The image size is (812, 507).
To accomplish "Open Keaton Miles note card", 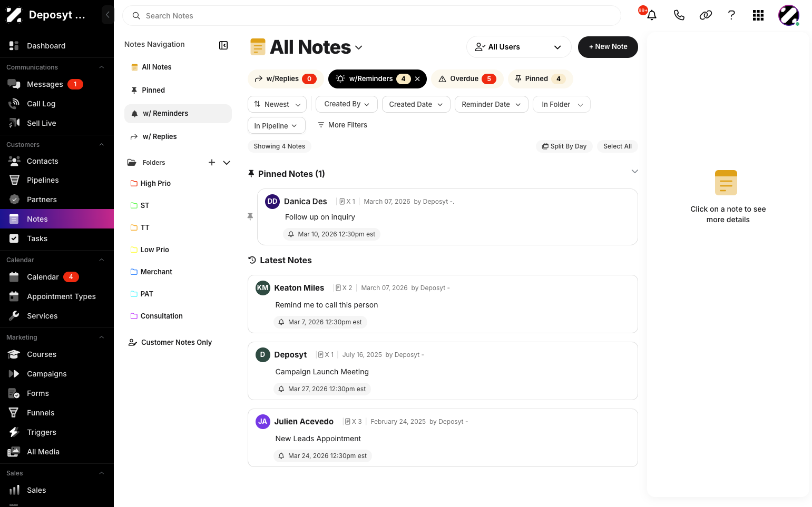I will pos(443,304).
